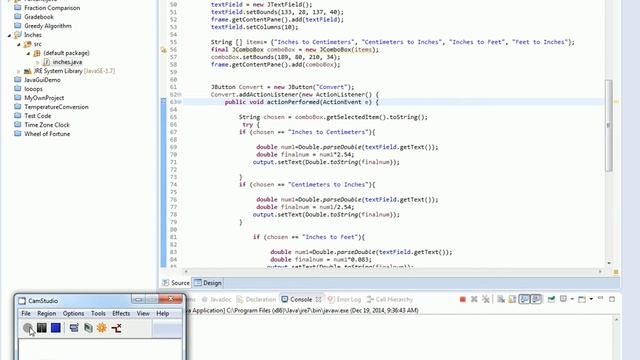
Task: Open CamStudio View menu
Action: (143, 313)
